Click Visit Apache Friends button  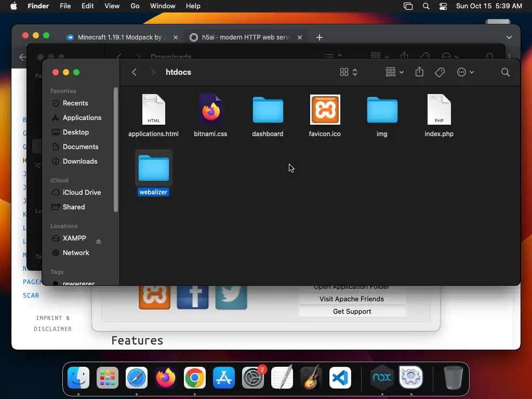point(352,299)
